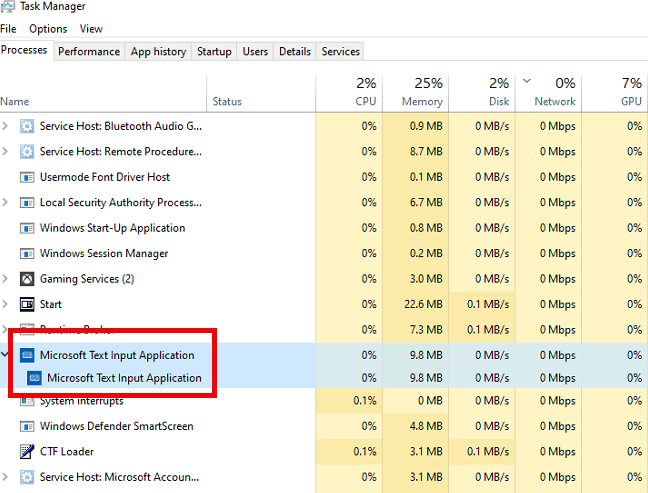Image resolution: width=648 pixels, height=493 pixels.
Task: Switch to the Startup tab
Action: click(x=214, y=52)
